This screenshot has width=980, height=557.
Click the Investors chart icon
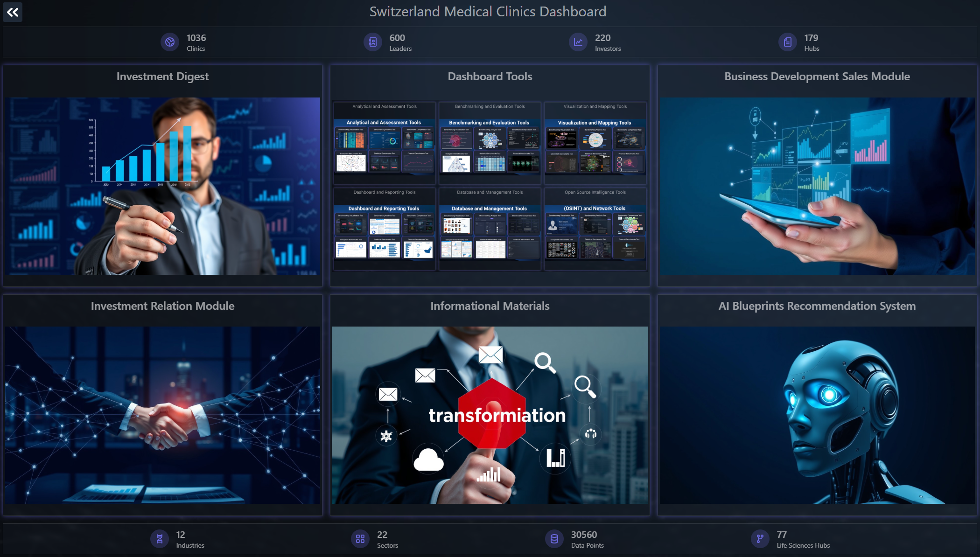(578, 42)
